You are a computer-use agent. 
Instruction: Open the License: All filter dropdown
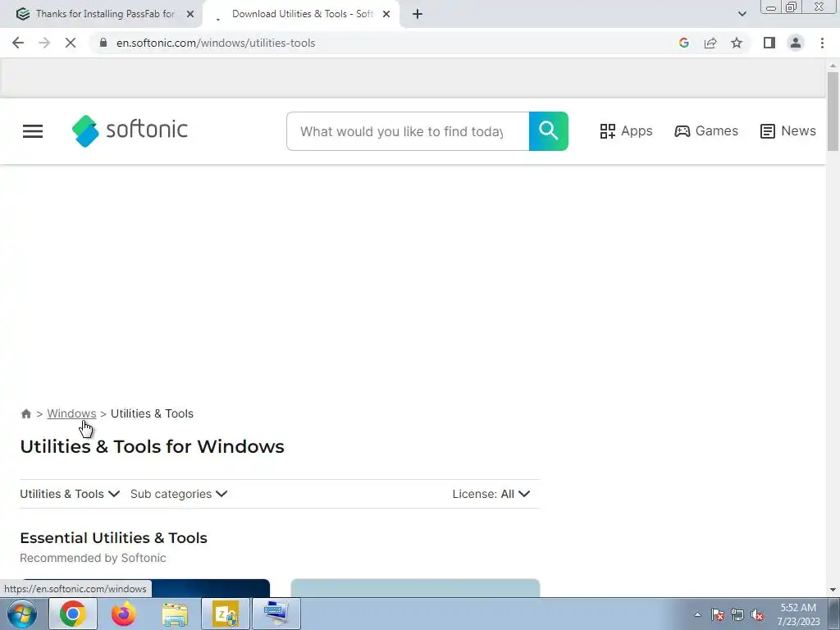click(x=491, y=494)
